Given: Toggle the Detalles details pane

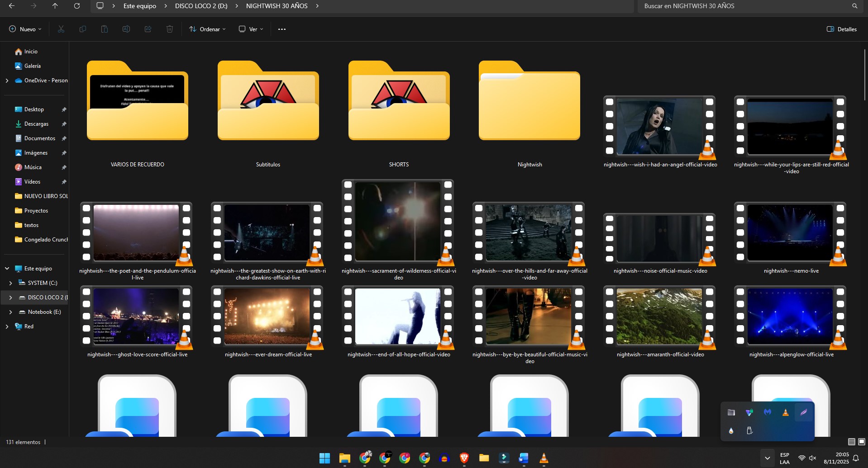Looking at the screenshot, I should [x=842, y=29].
